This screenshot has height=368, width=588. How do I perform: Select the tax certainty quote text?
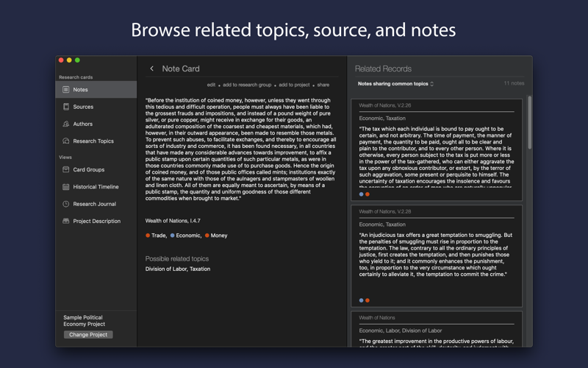tap(437, 157)
